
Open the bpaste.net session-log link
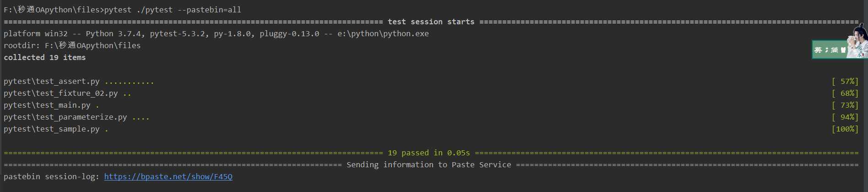point(168,177)
